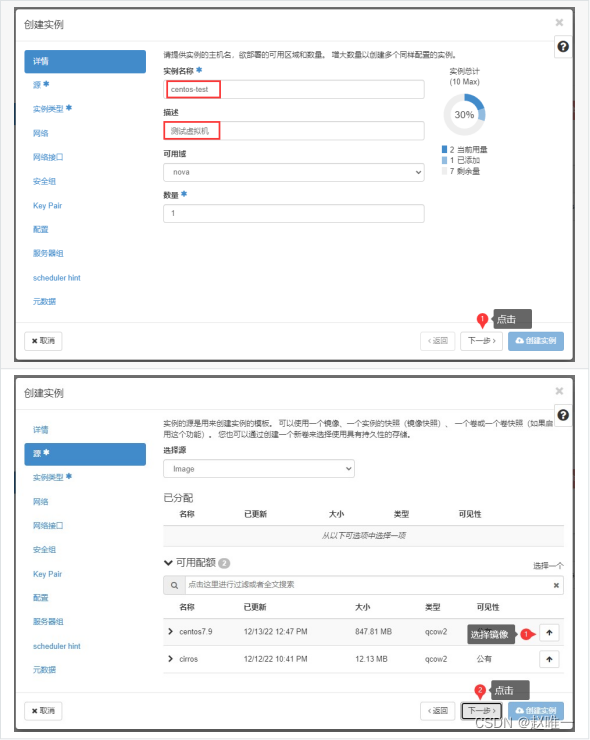Select 安全组 tab in upper dialog
This screenshot has width=590, height=740.
(44, 181)
